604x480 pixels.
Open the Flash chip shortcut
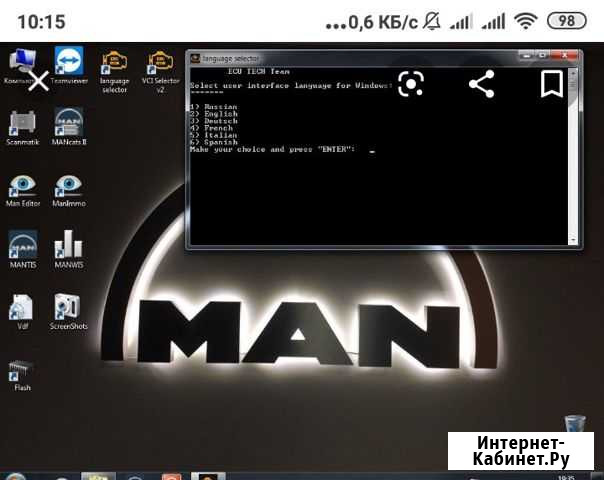point(22,376)
